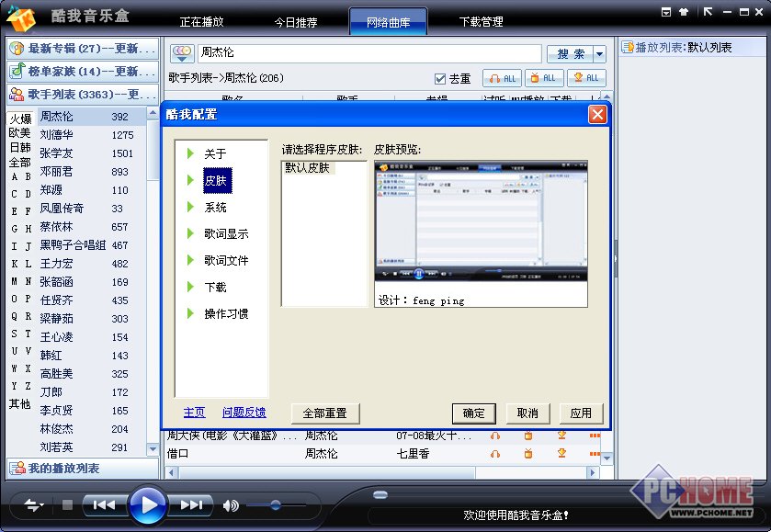Click MV icon in 借口 row
This screenshot has width=771, height=532.
point(528,454)
